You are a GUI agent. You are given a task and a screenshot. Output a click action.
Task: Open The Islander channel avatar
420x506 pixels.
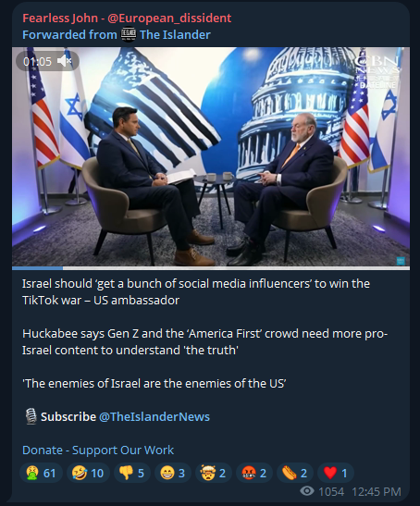point(129,34)
